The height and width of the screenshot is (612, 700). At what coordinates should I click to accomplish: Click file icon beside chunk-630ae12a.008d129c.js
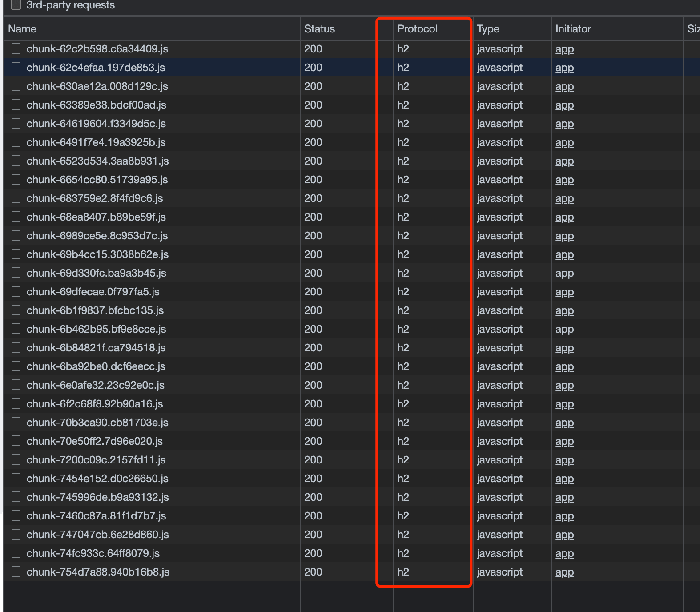tap(16, 86)
